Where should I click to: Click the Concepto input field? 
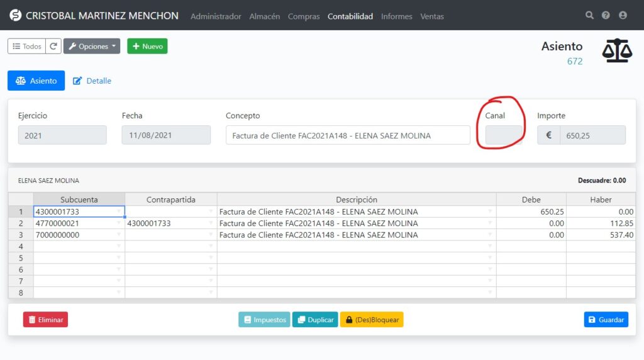coord(348,135)
